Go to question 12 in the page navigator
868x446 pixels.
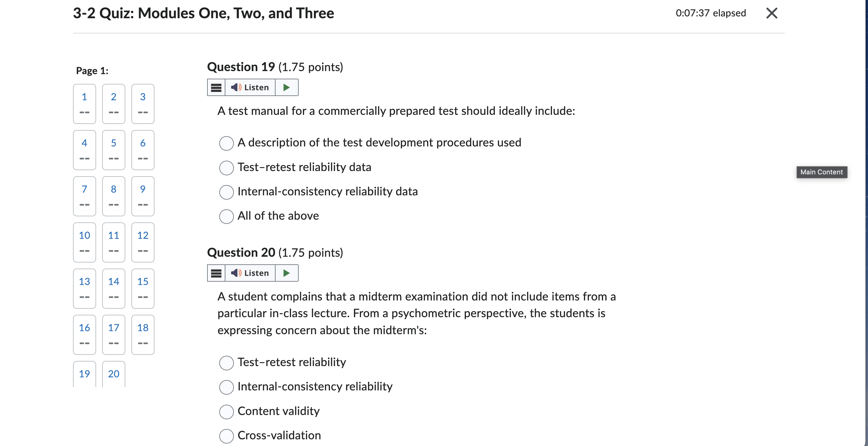(x=143, y=242)
